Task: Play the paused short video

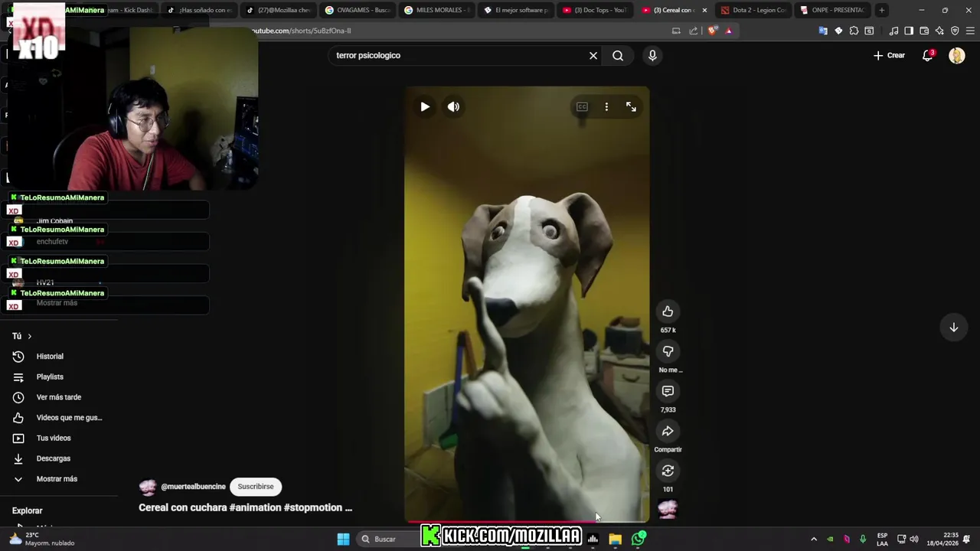Action: [425, 107]
